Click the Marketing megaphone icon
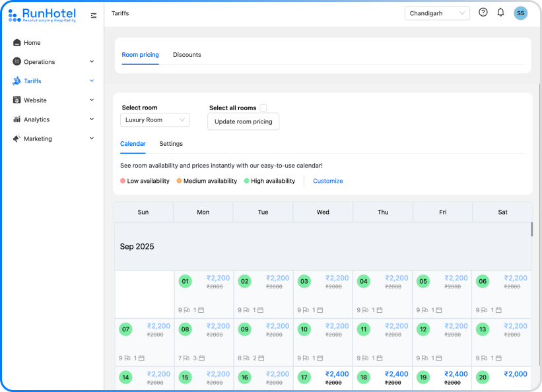The width and height of the screenshot is (542, 392). pos(17,139)
